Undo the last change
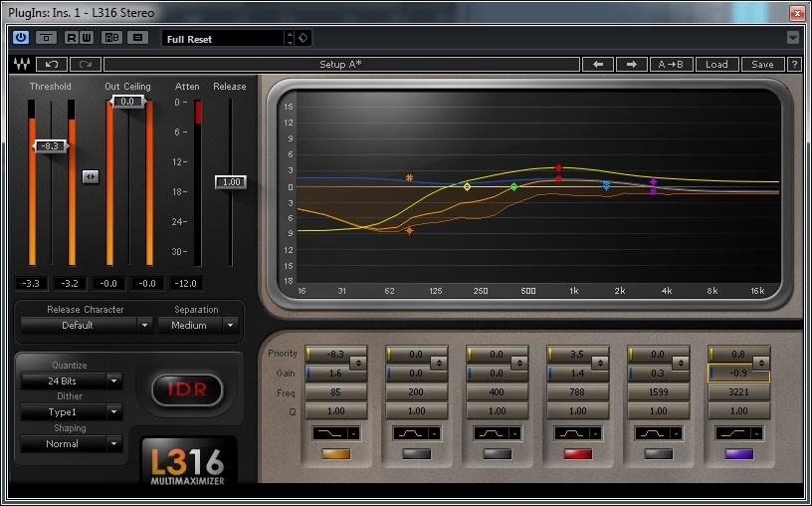This screenshot has height=506, width=812. point(52,65)
